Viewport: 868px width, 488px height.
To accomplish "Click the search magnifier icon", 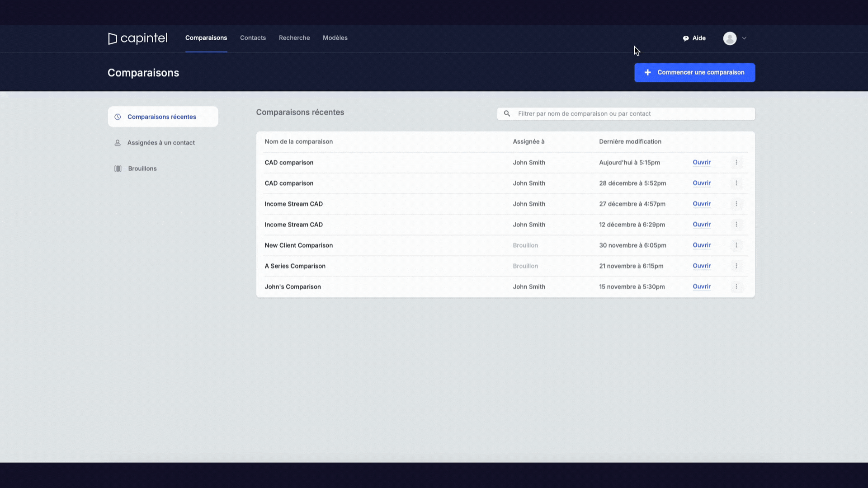I will click(507, 114).
